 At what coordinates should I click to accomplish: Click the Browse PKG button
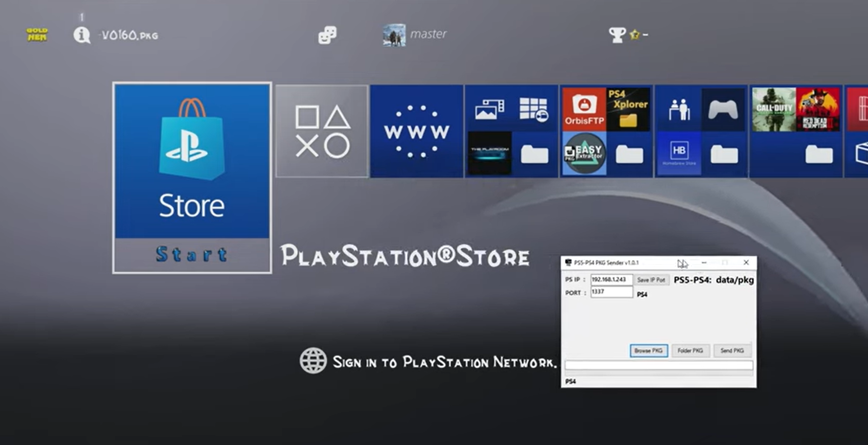click(649, 351)
